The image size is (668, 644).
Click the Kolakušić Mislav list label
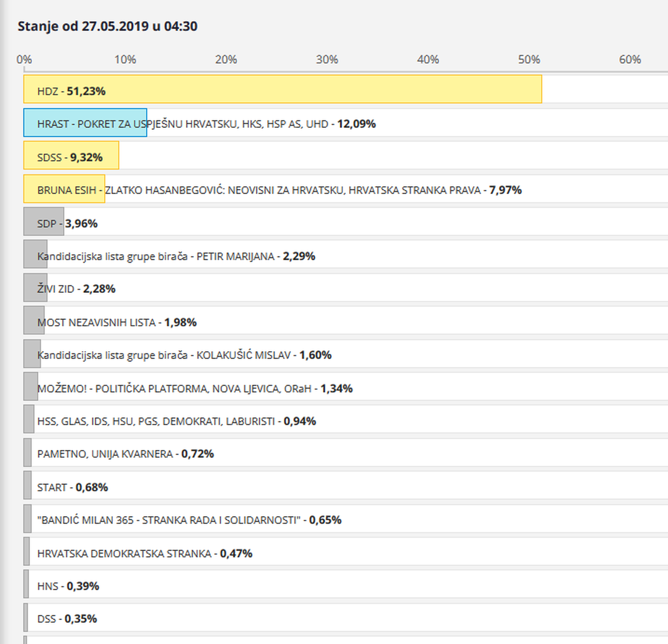(x=184, y=355)
